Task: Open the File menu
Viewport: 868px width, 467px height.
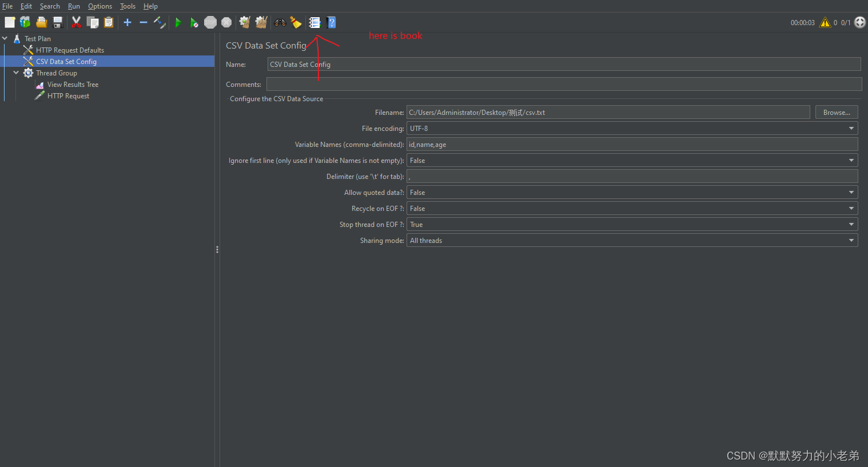Action: pos(7,6)
